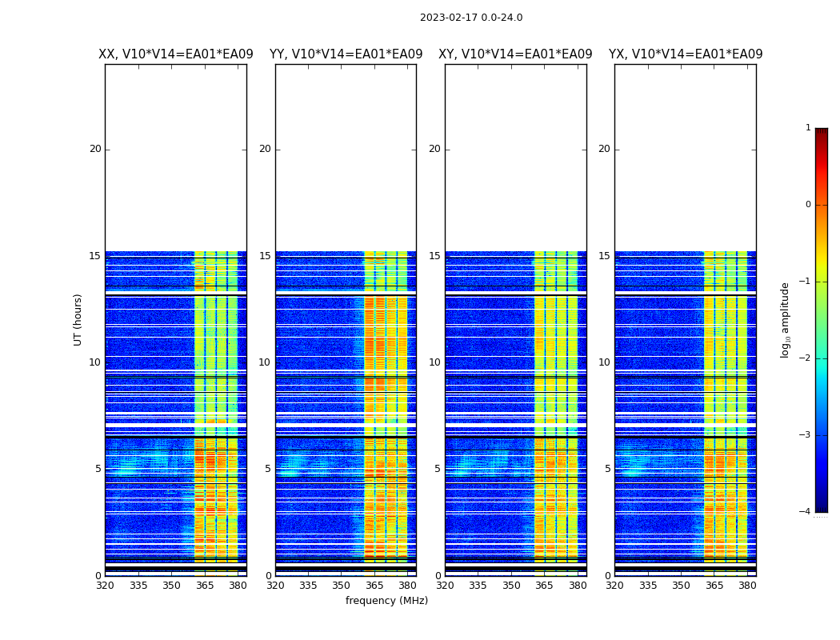Select the XY, V10*V14=EA01*EA09 panel title

tap(515, 54)
